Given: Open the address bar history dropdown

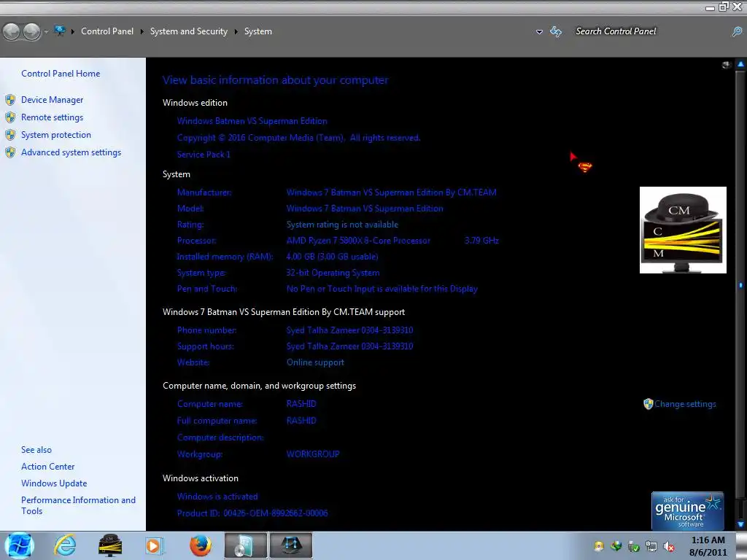Looking at the screenshot, I should click(539, 32).
